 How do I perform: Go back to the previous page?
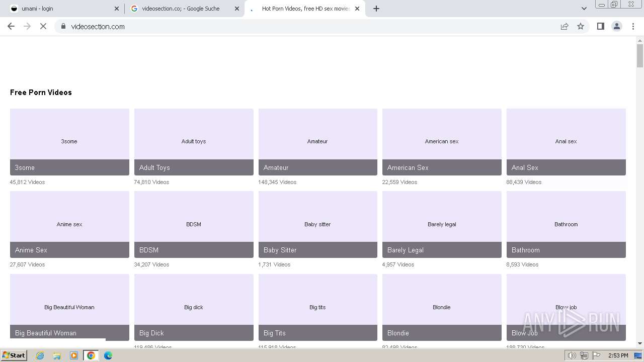pyautogui.click(x=11, y=26)
